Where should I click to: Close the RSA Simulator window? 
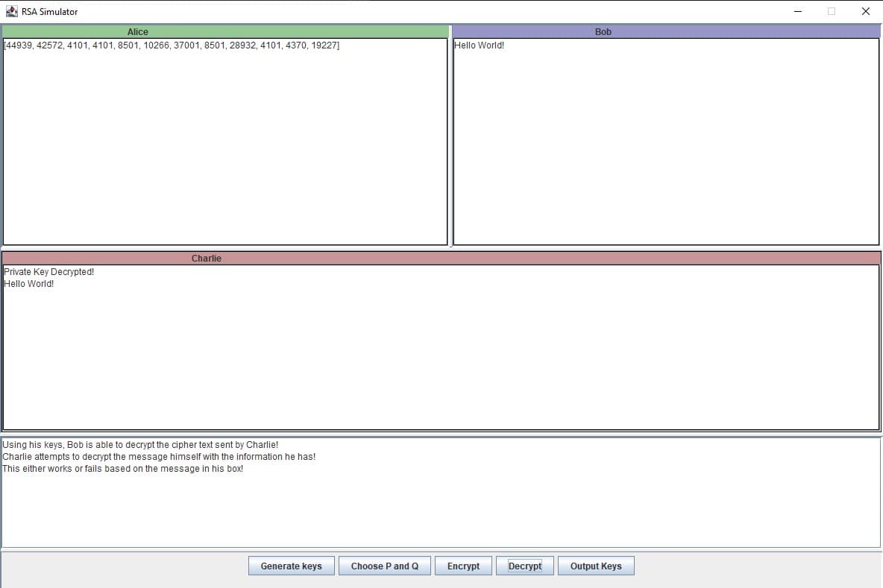866,11
